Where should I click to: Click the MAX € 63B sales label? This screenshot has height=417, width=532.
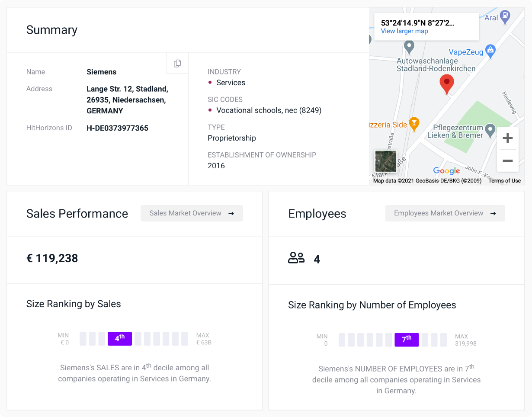tap(203, 339)
